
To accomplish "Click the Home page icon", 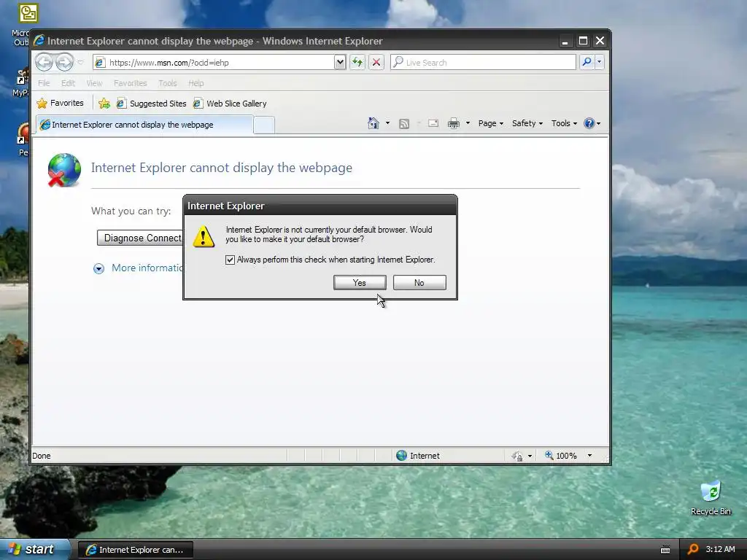I will [x=373, y=123].
